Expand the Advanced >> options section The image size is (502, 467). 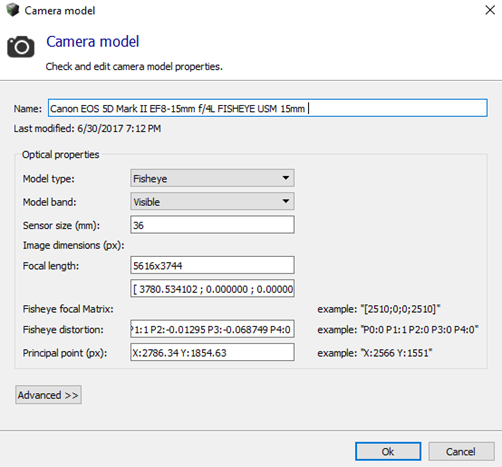coord(48,395)
